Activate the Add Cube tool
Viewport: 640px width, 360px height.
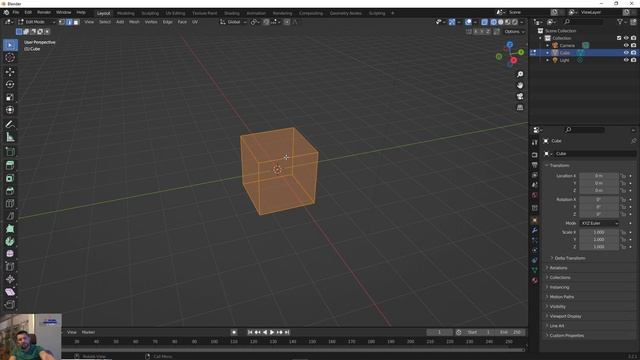point(10,152)
